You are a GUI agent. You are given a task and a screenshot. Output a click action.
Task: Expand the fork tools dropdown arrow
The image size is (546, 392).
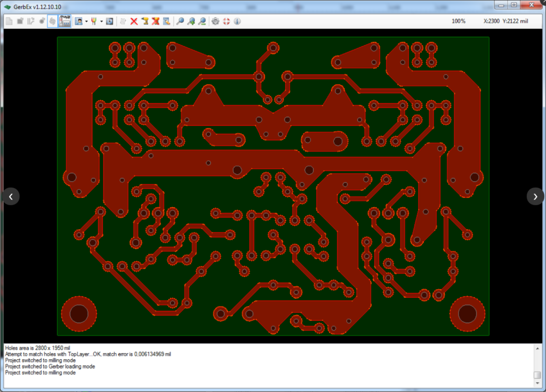pos(101,21)
